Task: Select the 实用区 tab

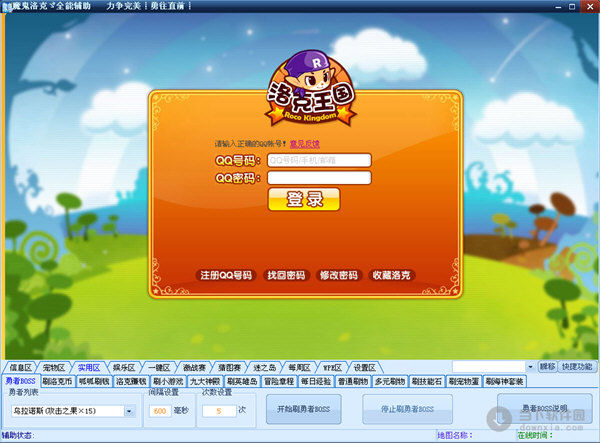Action: 89,368
